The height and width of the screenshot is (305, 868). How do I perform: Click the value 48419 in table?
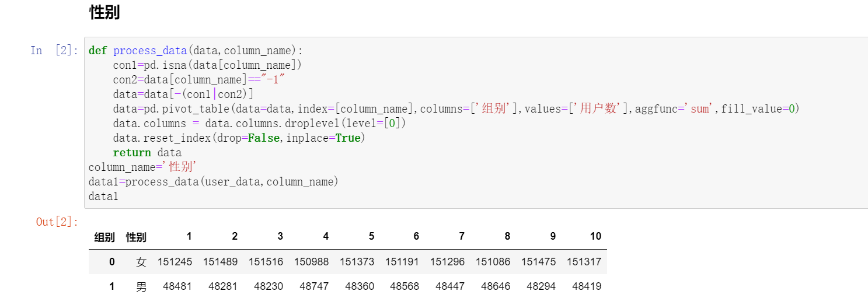click(587, 286)
